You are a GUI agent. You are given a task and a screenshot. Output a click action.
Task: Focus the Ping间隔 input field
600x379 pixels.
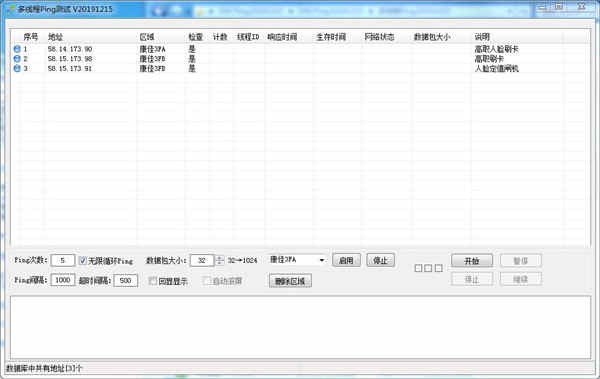tap(63, 280)
